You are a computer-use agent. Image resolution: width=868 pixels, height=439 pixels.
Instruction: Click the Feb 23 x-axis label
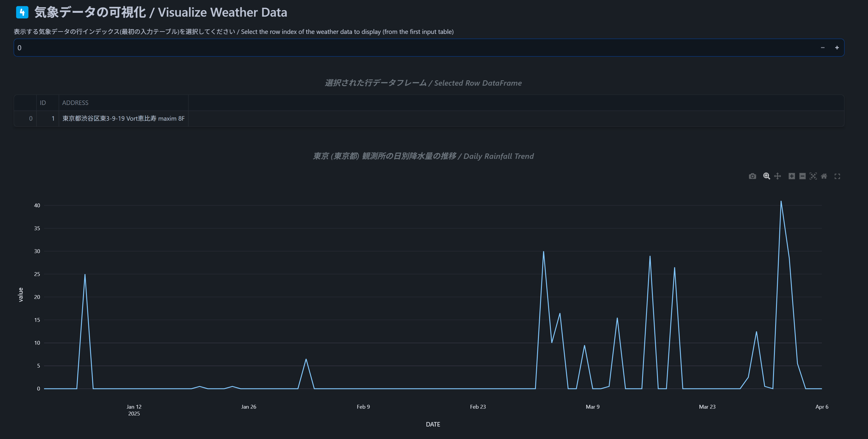[478, 407]
